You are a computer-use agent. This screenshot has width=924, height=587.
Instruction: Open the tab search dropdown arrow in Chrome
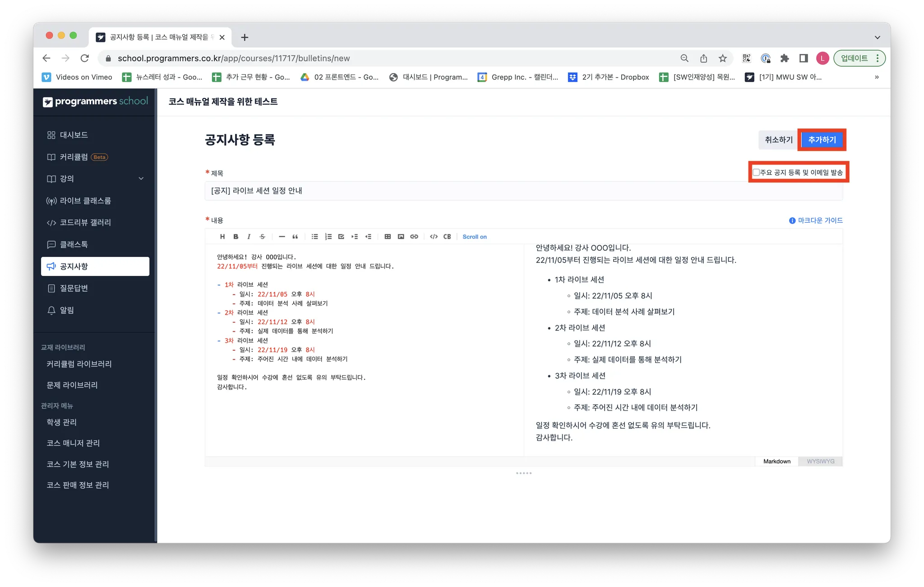(877, 37)
